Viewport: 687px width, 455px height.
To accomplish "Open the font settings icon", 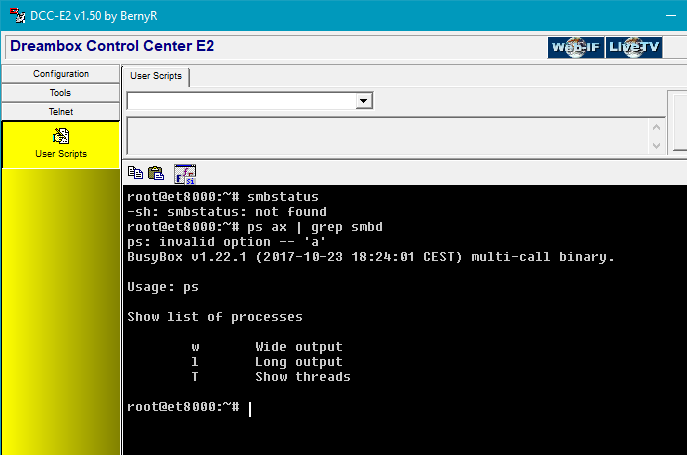I will [x=185, y=174].
